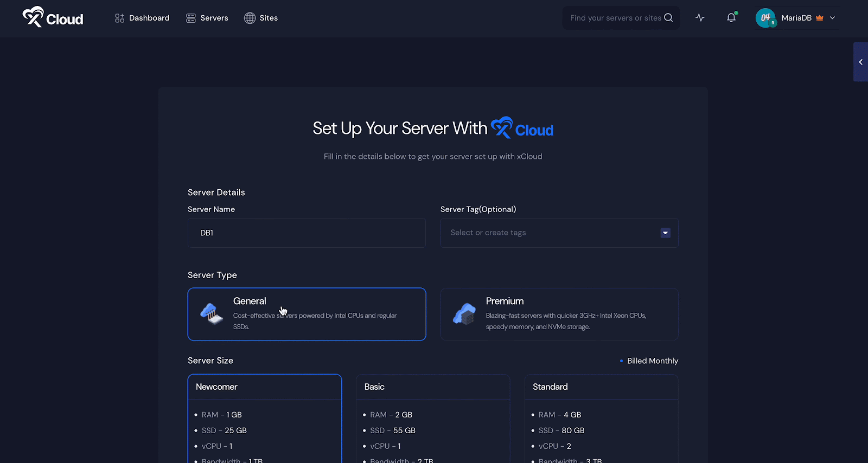868x463 pixels.
Task: Click the General server type icon
Action: click(x=212, y=314)
